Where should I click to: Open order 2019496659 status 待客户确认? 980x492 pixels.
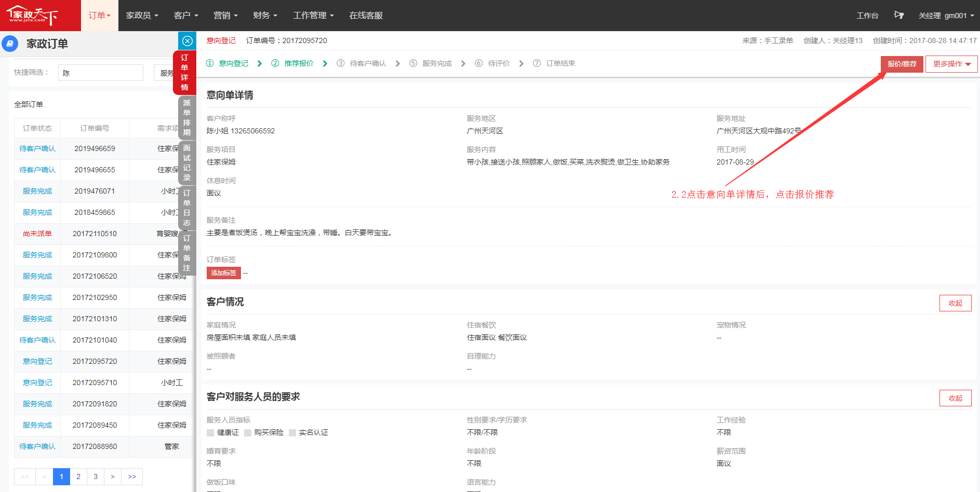coord(37,148)
